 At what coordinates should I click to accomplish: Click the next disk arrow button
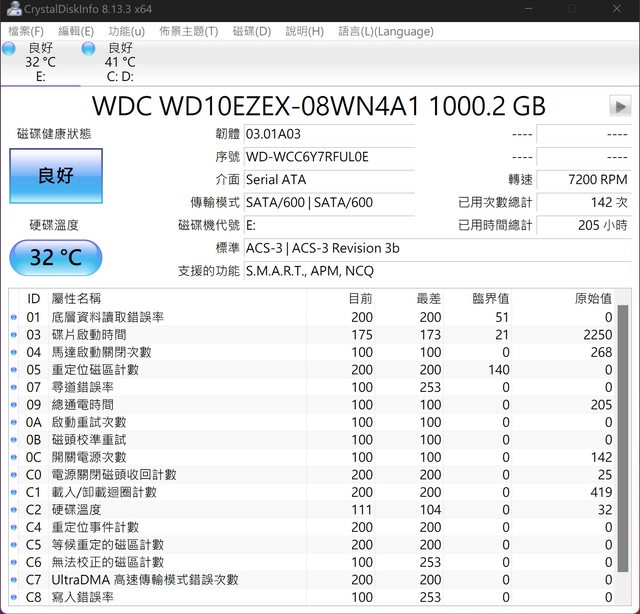point(620,106)
